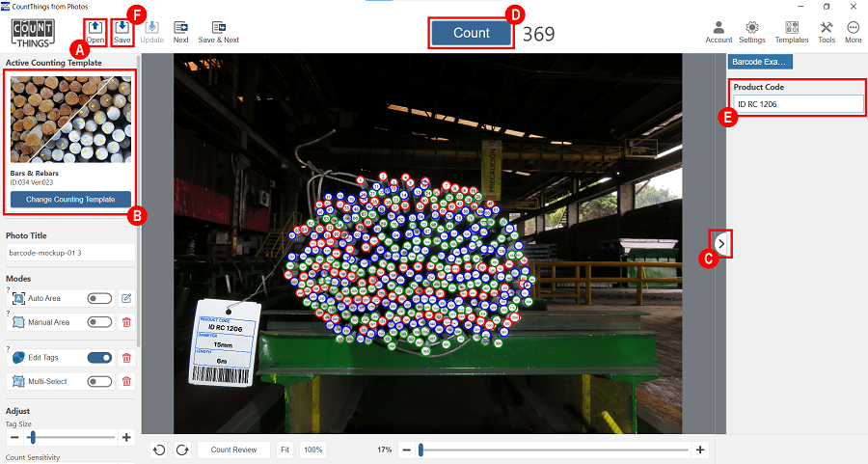Rotate image clockwise
This screenshot has height=464, width=868.
click(x=179, y=450)
